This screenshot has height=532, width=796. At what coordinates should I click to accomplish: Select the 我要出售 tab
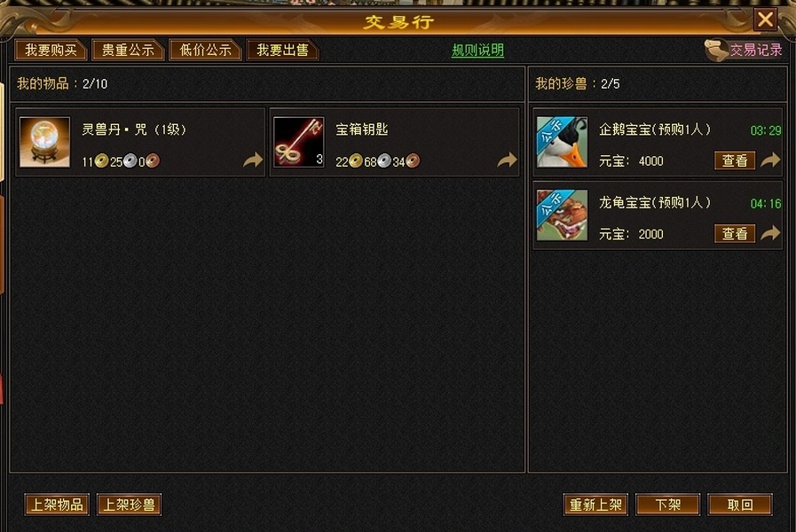click(x=282, y=51)
